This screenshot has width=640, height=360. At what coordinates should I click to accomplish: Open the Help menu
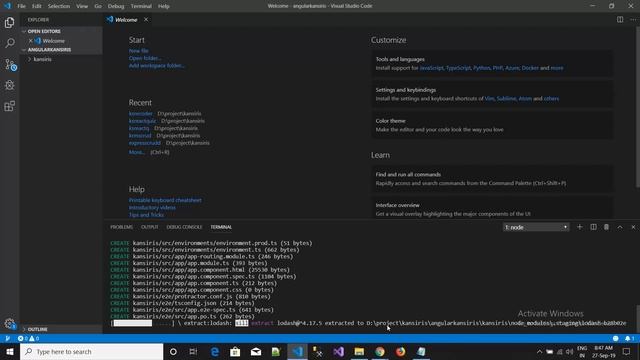(x=164, y=6)
